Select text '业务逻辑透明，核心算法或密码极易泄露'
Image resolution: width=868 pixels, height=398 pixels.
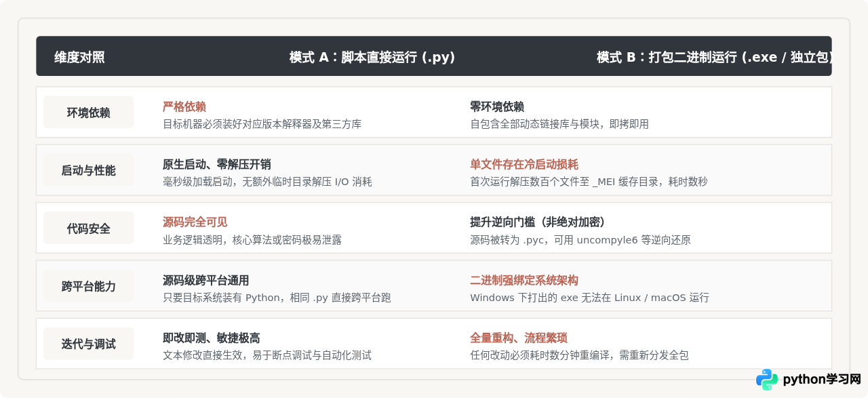pyautogui.click(x=252, y=240)
